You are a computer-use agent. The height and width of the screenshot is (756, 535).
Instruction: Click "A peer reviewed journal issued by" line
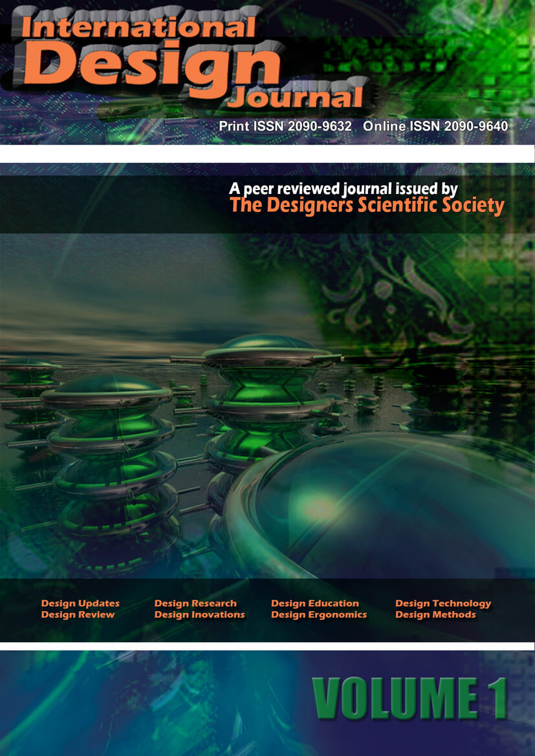(x=344, y=189)
